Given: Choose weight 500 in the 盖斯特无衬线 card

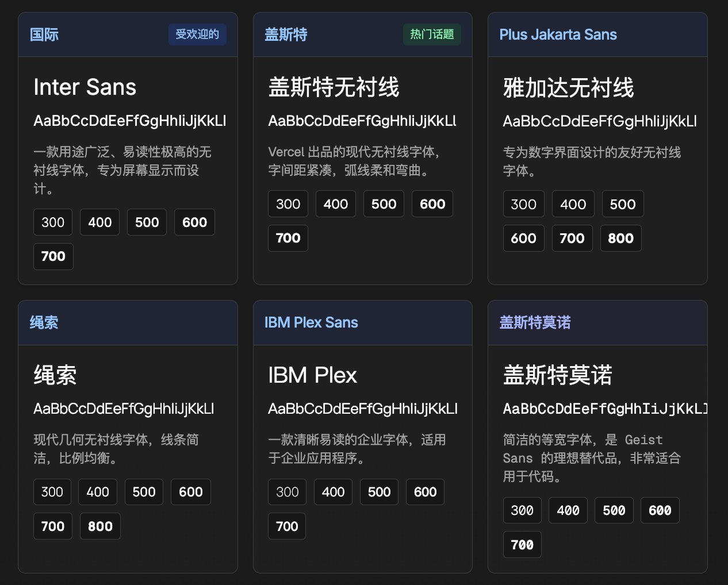Looking at the screenshot, I should pos(384,204).
